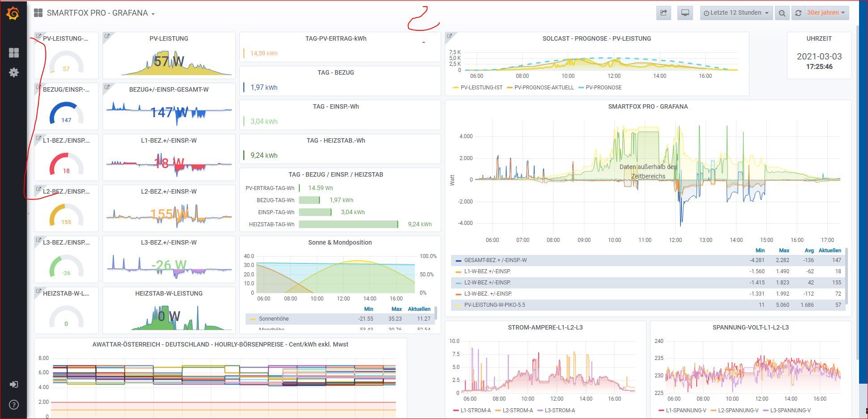Open the Configuration gear in the sidebar
This screenshot has width=868, height=419.
click(14, 72)
